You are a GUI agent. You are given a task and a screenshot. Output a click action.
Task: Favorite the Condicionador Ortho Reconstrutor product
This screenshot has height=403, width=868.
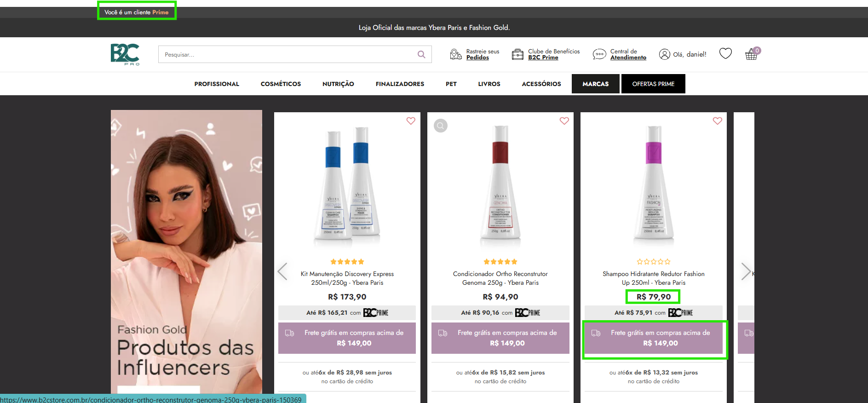pos(564,121)
